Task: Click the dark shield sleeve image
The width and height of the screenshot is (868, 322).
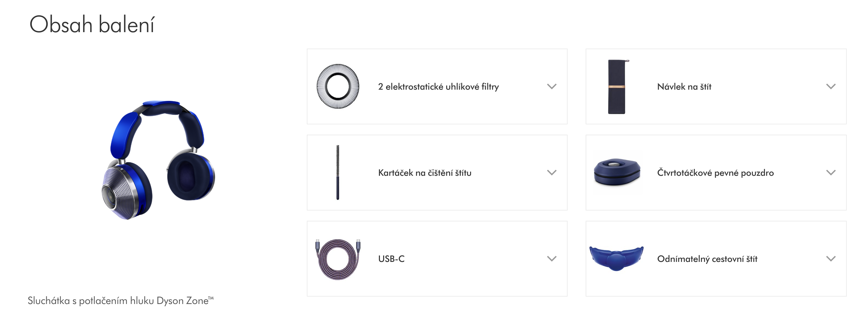Action: [617, 86]
